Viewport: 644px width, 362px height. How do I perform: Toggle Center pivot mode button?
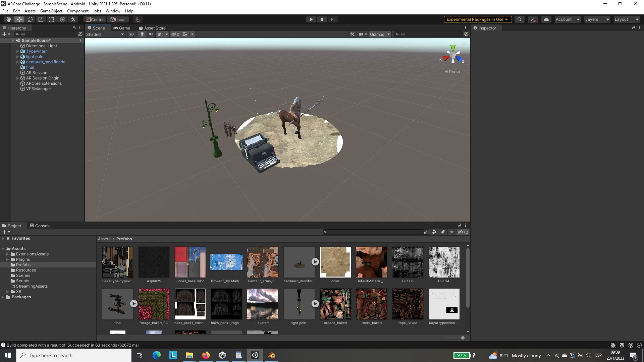pos(95,19)
